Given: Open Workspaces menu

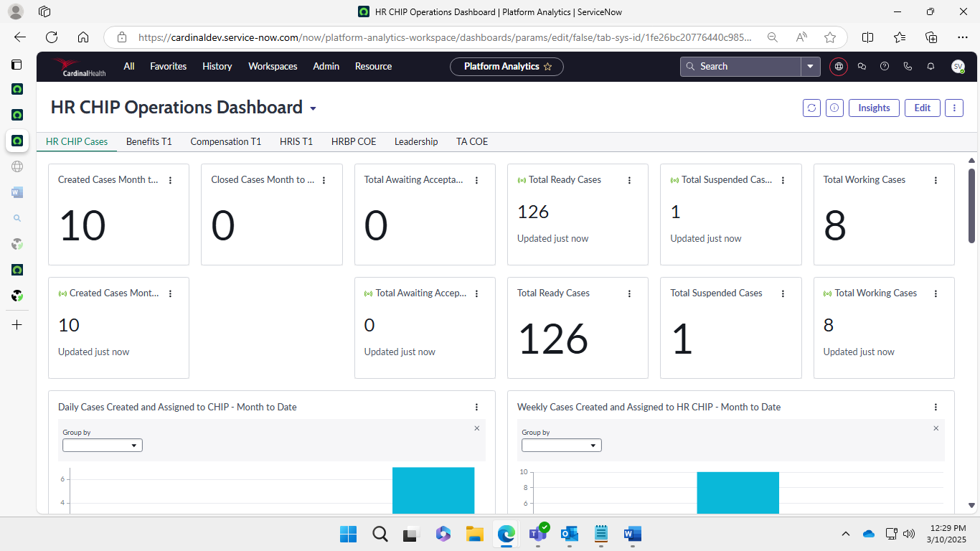Looking at the screenshot, I should pos(273,66).
